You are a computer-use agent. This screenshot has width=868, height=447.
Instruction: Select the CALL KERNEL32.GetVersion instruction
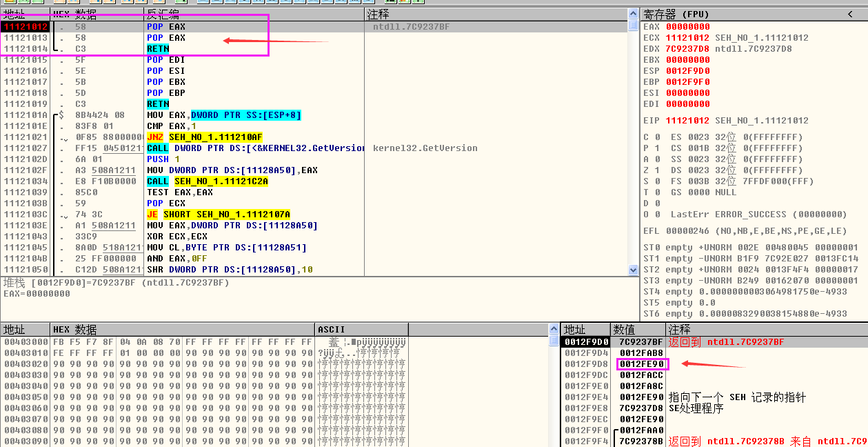point(256,148)
